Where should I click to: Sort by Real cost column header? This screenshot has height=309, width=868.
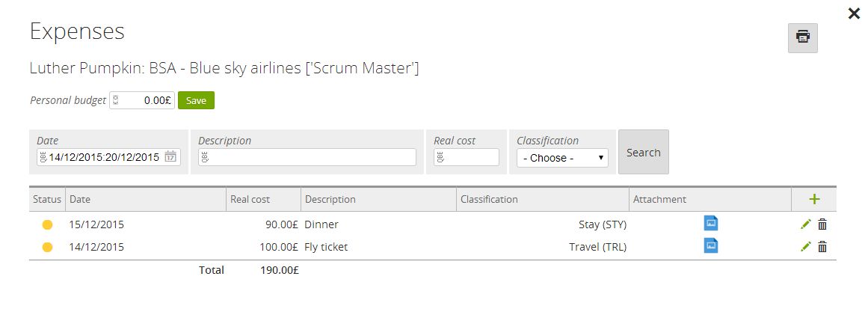(x=250, y=199)
